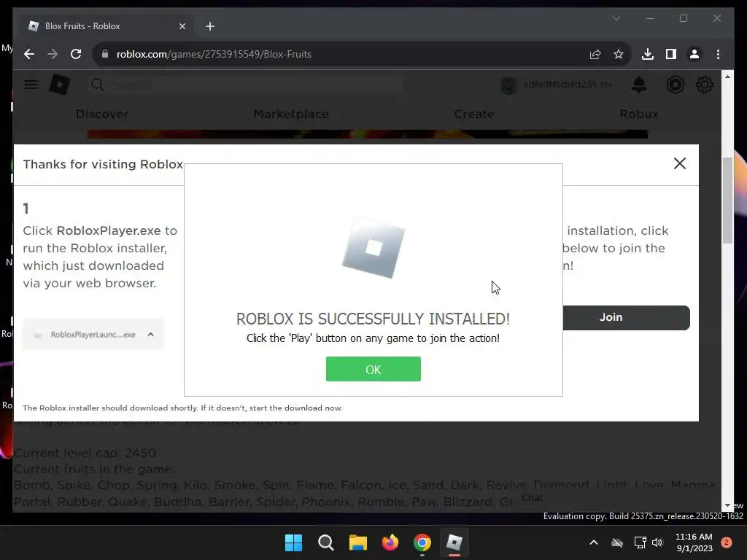The height and width of the screenshot is (560, 747).
Task: Open File Explorer from taskbar
Action: (357, 542)
